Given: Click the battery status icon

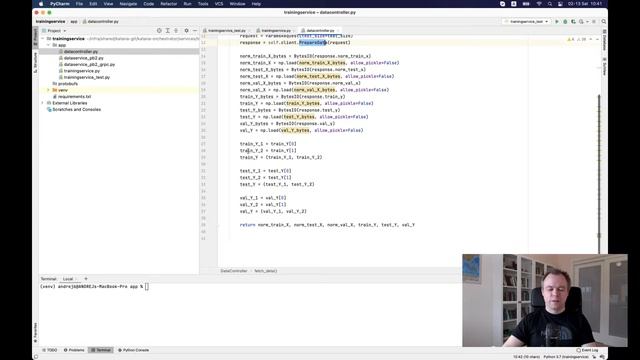Looking at the screenshot, I should click(526, 4).
